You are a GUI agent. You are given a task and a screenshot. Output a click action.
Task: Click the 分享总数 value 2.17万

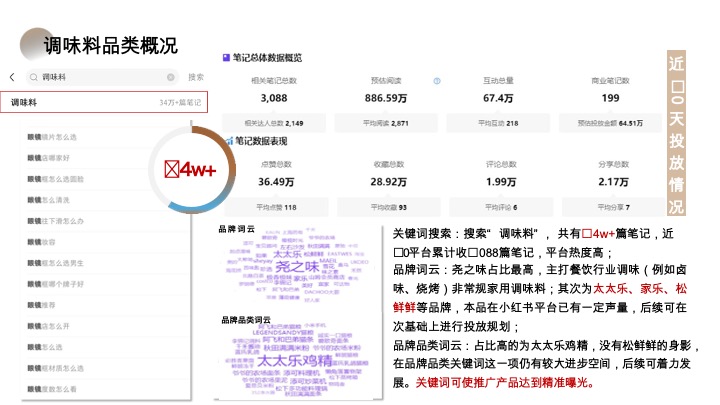pos(613,182)
